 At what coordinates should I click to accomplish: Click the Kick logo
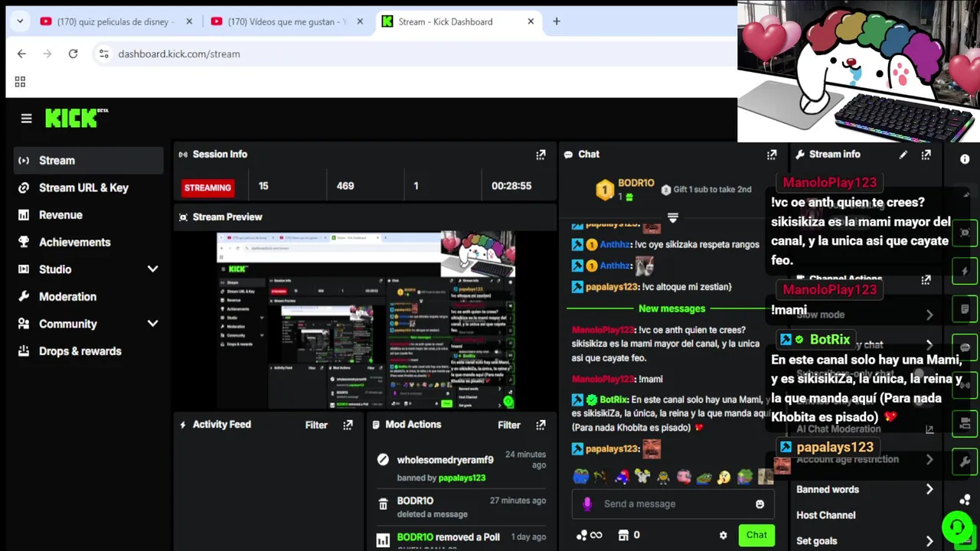coord(76,118)
